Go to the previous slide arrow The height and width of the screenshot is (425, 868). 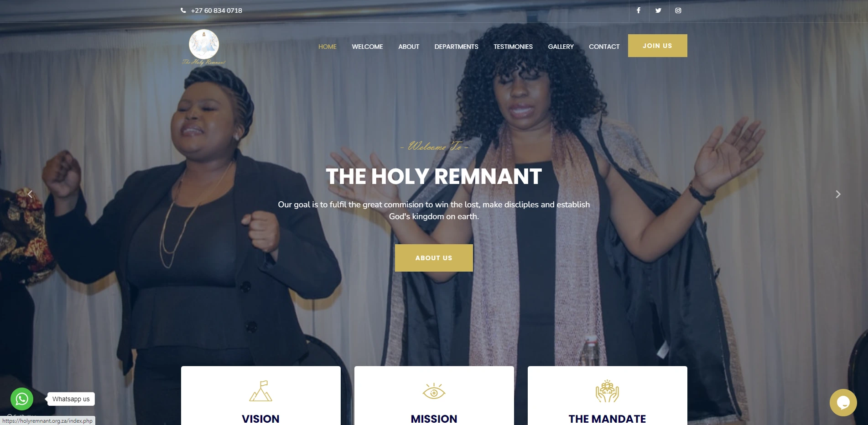pyautogui.click(x=30, y=194)
